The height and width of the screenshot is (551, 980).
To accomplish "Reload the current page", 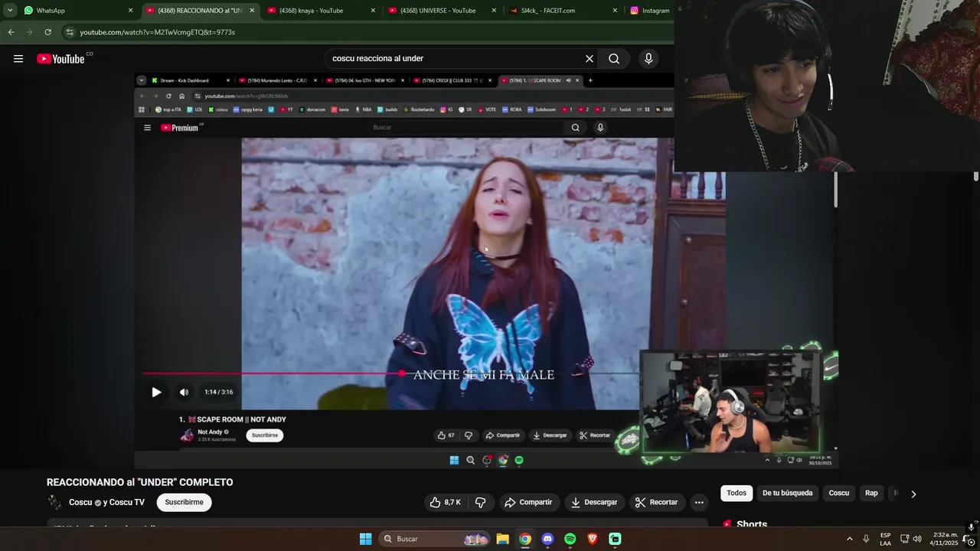I will click(x=47, y=32).
